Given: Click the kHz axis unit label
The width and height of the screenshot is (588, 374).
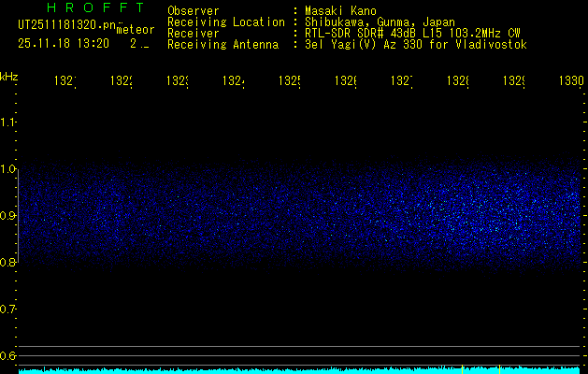Looking at the screenshot, I should point(8,75).
